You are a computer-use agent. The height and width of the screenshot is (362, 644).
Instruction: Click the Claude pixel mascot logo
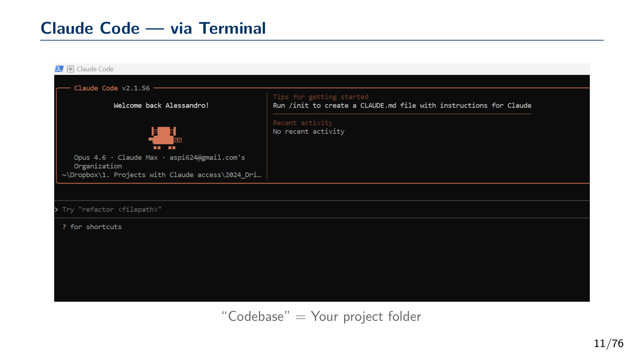click(x=165, y=138)
